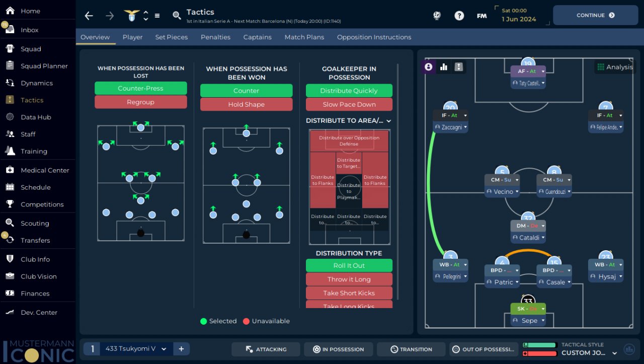Open the club switcher up-down chevrons
This screenshot has width=644, height=364.
point(146,16)
